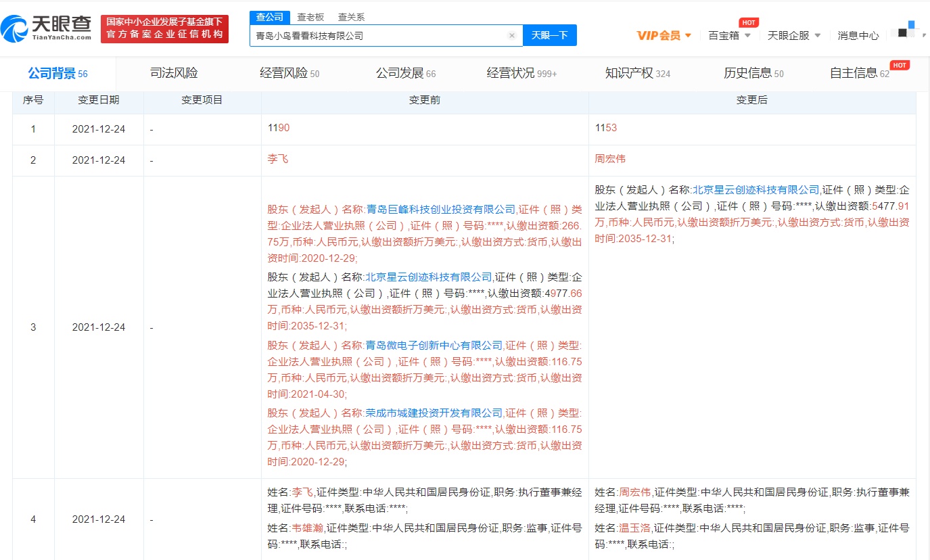This screenshot has width=930, height=560.
Task: Click the 变更日期 column header
Action: click(99, 100)
